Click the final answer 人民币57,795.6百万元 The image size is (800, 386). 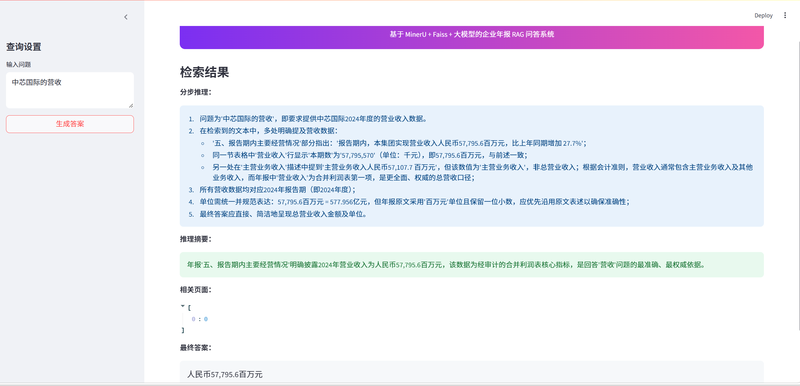pyautogui.click(x=225, y=374)
